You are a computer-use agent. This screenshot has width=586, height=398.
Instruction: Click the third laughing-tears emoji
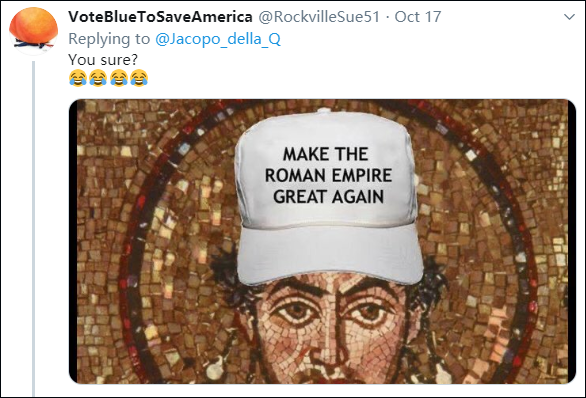(x=118, y=78)
